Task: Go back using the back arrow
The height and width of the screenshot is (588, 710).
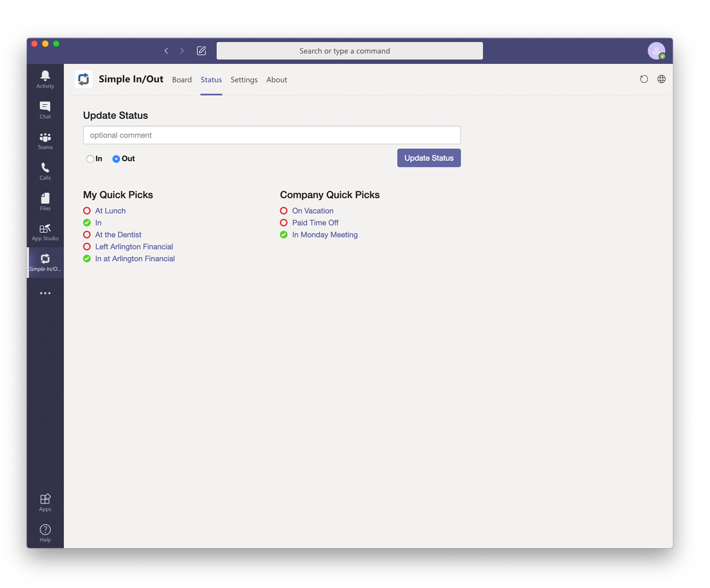Action: (x=166, y=51)
